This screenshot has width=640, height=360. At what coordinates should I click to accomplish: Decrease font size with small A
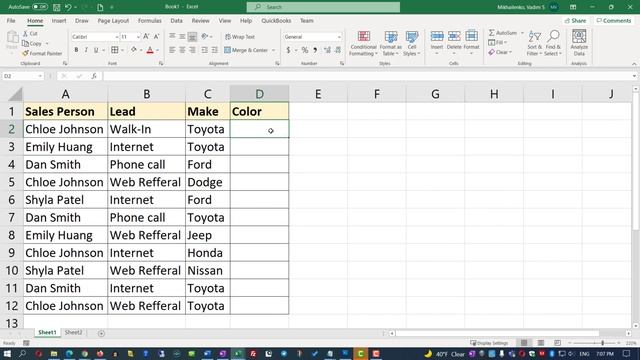click(x=156, y=37)
